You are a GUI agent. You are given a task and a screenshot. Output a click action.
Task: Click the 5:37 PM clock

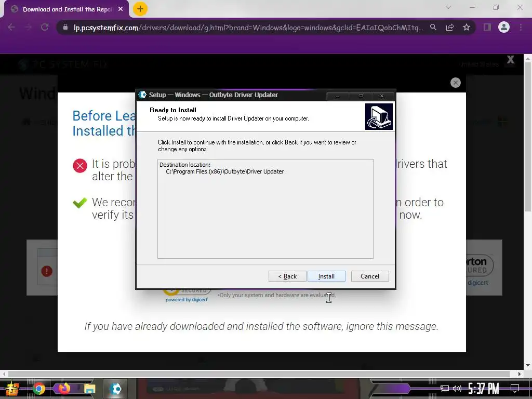point(484,389)
